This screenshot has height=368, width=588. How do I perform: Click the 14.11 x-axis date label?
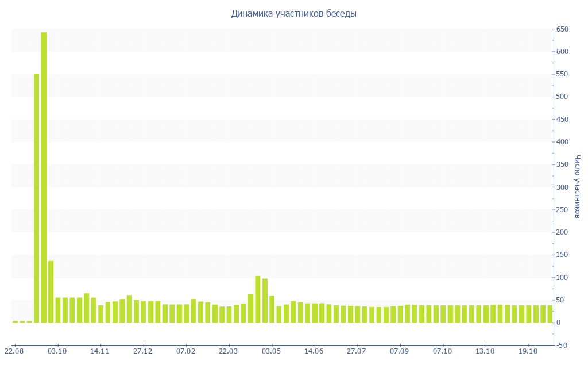coord(100,351)
